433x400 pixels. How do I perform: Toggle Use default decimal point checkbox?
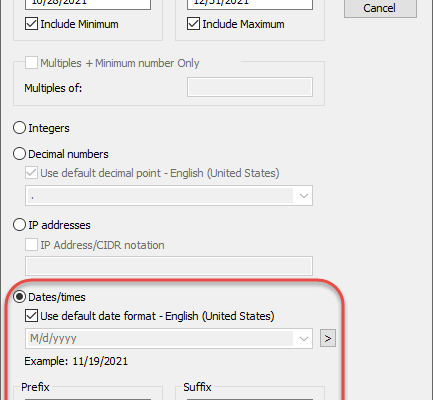coord(31,173)
